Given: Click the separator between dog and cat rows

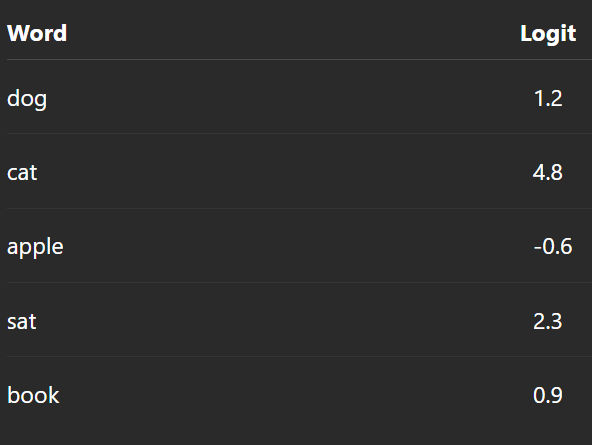Looking at the screenshot, I should point(299,133).
